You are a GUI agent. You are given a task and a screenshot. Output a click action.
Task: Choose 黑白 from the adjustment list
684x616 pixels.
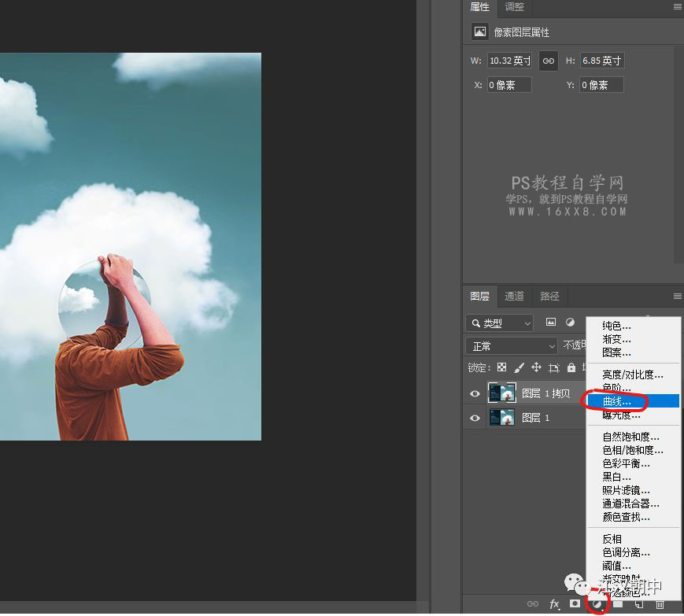614,476
